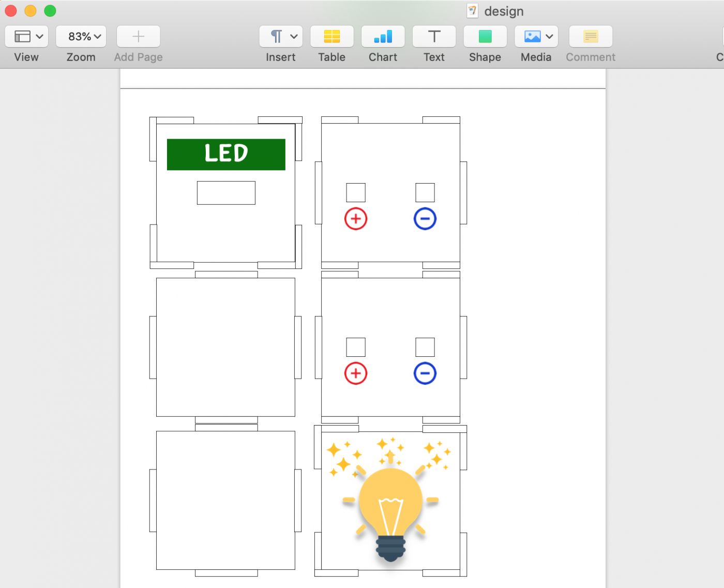
Task: Click the Add Page plus icon
Action: [138, 36]
